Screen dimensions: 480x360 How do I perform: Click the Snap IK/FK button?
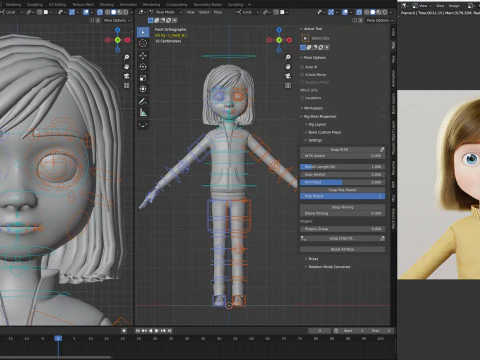[339, 150]
